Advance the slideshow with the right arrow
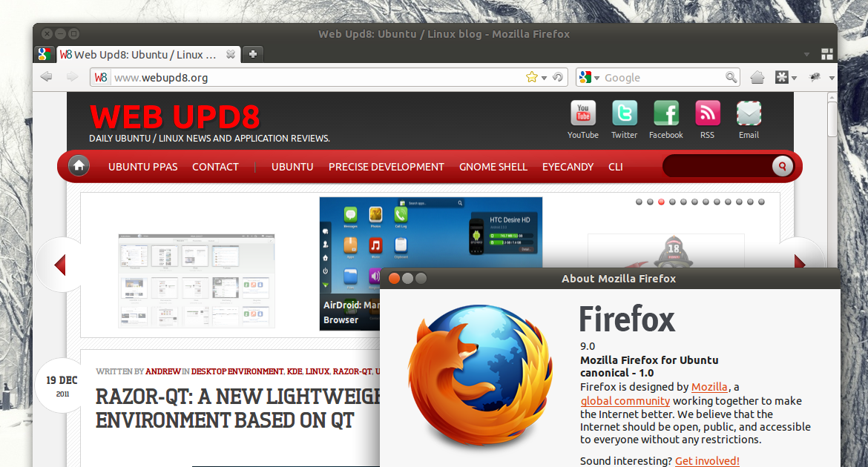This screenshot has width=868, height=467. tap(800, 262)
